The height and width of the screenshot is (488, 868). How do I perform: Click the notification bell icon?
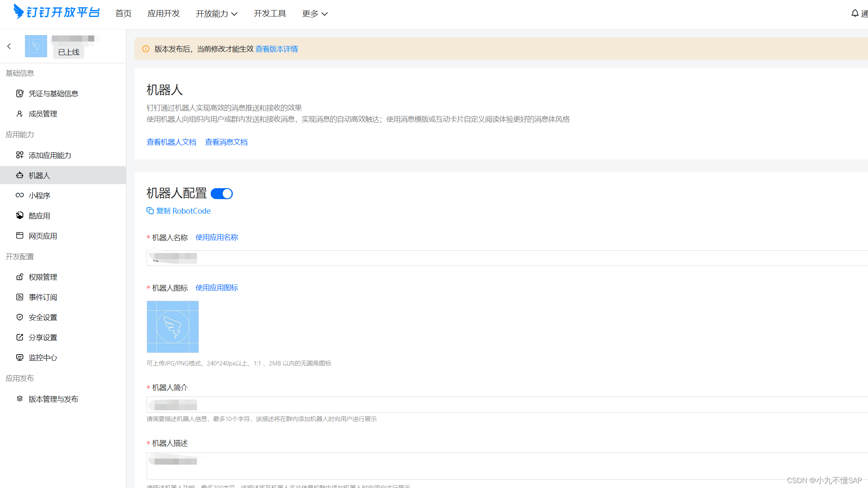(x=855, y=13)
